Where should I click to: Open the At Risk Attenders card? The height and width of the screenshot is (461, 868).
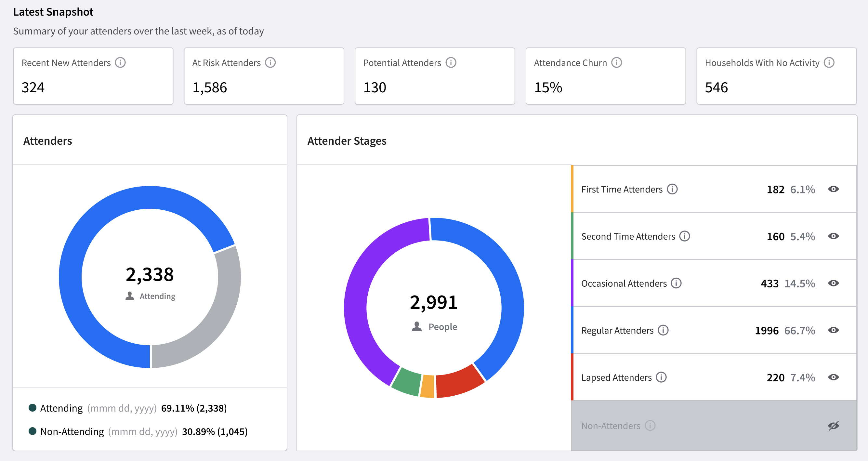264,76
